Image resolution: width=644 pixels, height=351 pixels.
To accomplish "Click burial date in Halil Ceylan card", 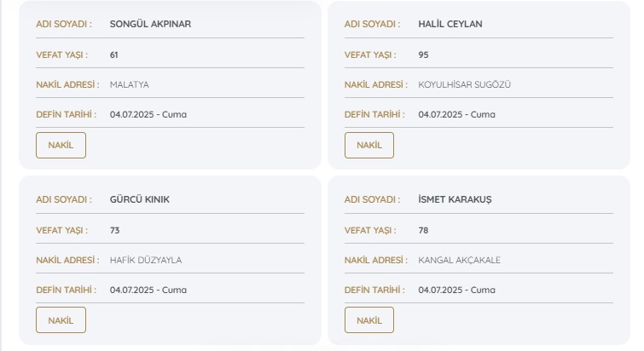I will click(x=456, y=114).
